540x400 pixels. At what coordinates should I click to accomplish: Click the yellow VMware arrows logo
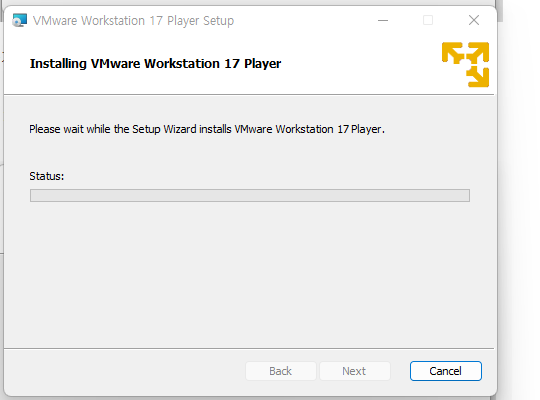click(x=465, y=64)
